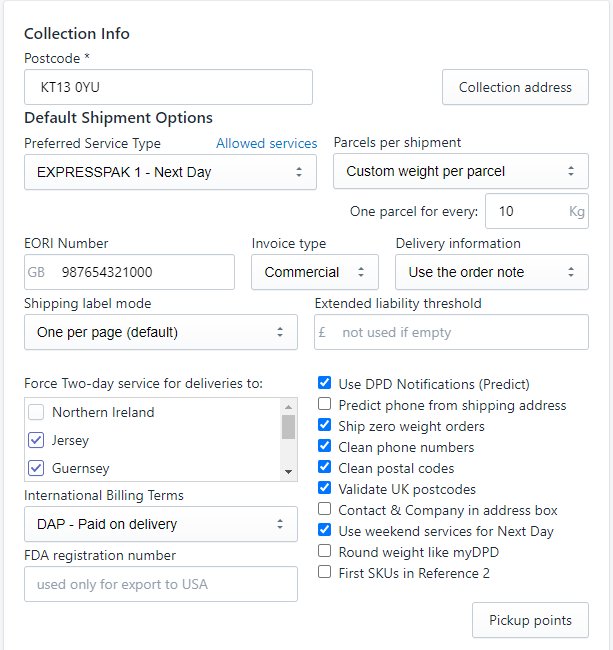Viewport: 613px width, 650px height.
Task: Open Parcels per shipment dropdown
Action: [x=461, y=171]
